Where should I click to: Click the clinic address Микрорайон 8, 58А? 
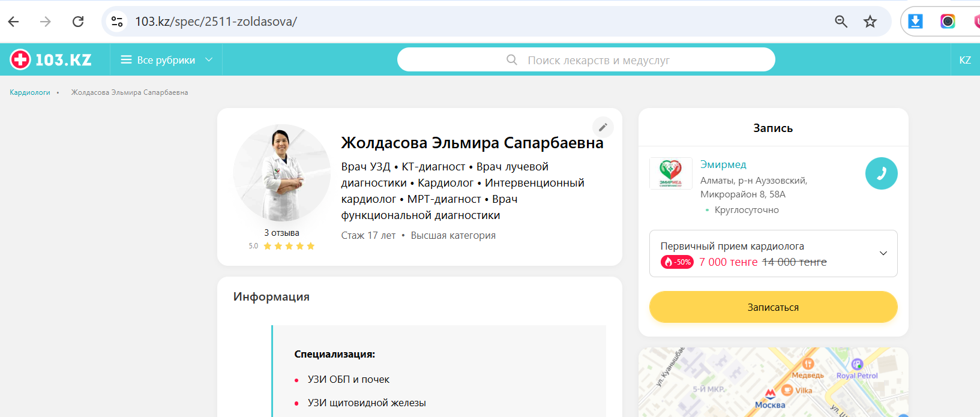click(x=743, y=194)
